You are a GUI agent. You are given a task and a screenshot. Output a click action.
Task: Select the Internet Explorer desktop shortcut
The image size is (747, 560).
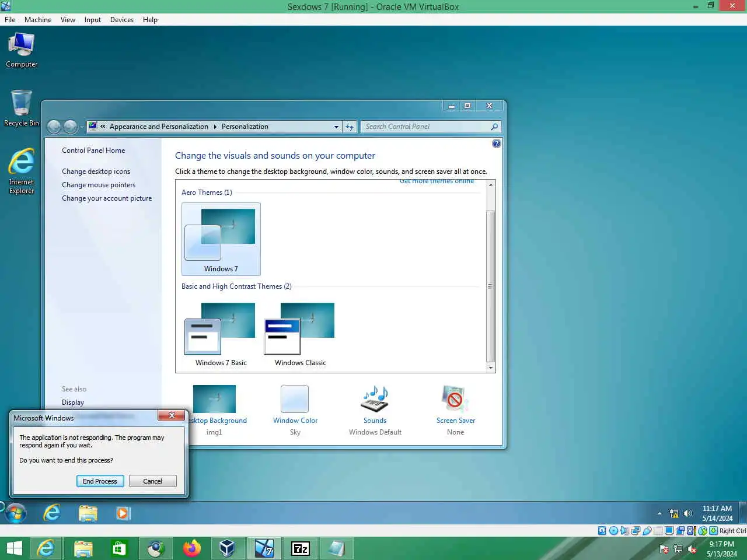(x=22, y=171)
